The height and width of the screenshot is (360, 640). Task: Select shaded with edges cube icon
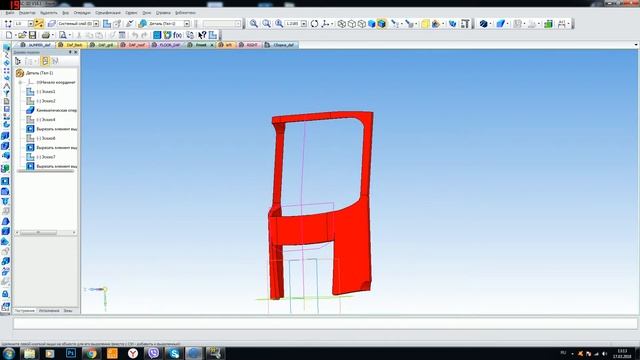tap(381, 24)
